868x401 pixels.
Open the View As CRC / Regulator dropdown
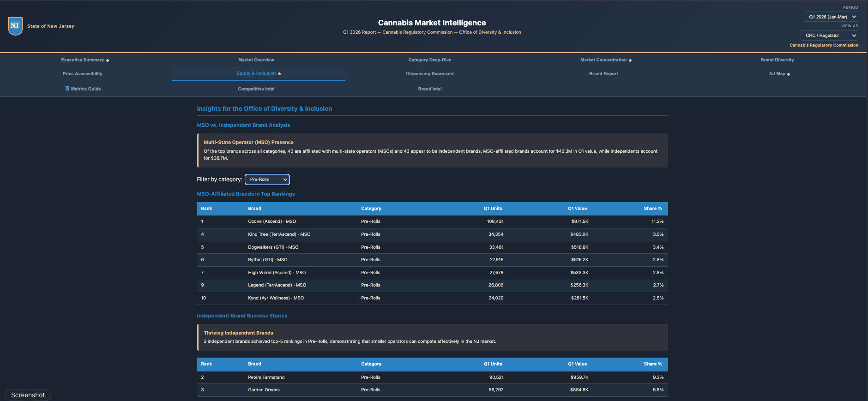pos(829,36)
